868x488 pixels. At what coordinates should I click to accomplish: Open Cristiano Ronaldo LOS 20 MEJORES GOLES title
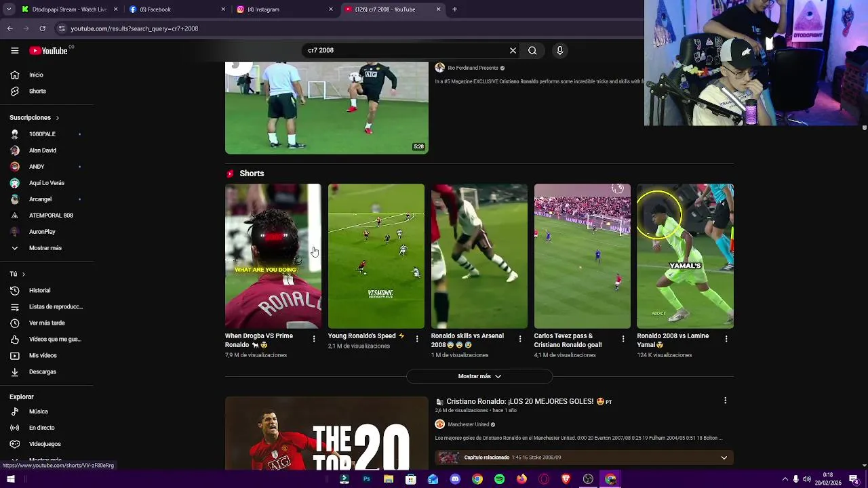(524, 401)
